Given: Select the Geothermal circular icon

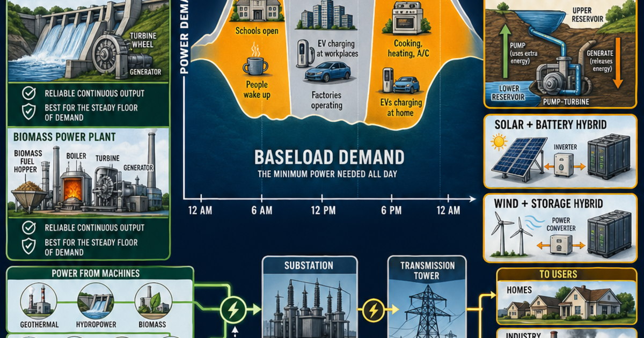Looking at the screenshot, I should pos(39,301).
